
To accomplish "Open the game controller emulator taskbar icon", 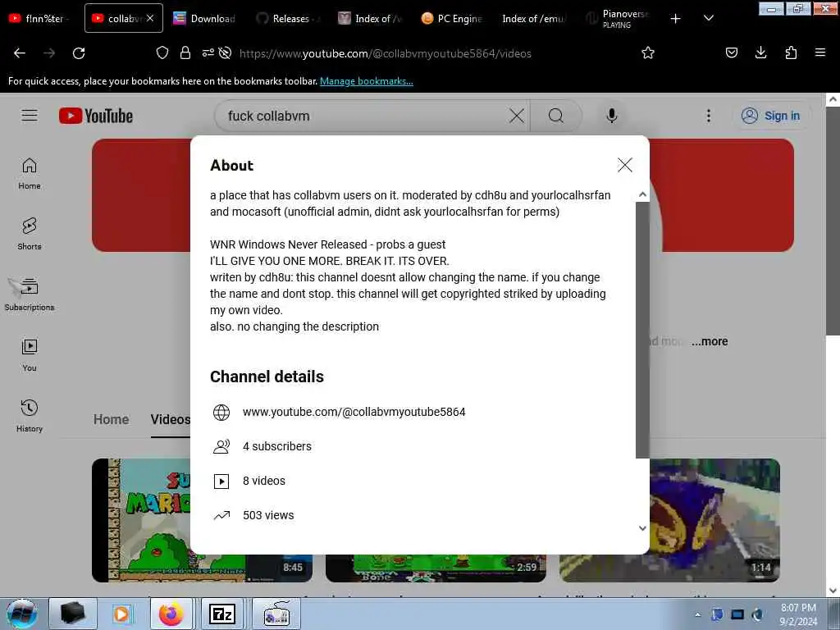I will (276, 614).
